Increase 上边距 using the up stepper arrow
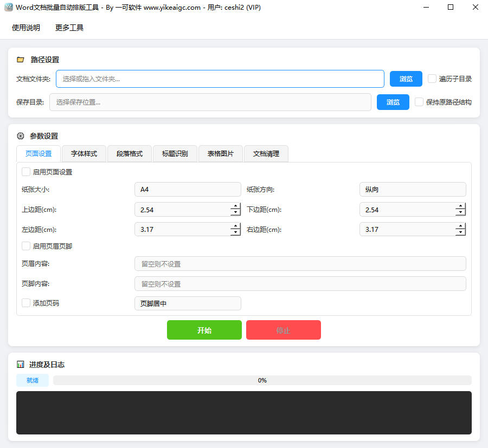The image size is (488, 448). [235, 206]
